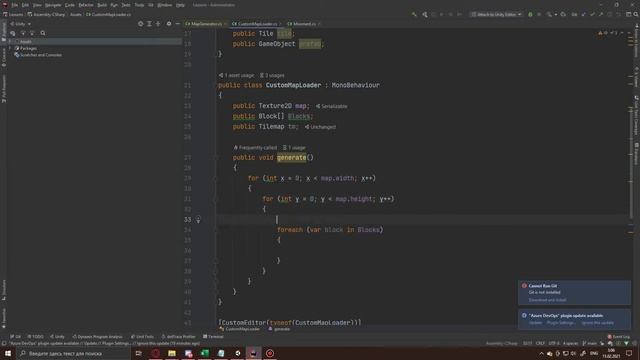The width and height of the screenshot is (640, 360).
Task: Expand the Assets tree node
Action: click(10, 41)
